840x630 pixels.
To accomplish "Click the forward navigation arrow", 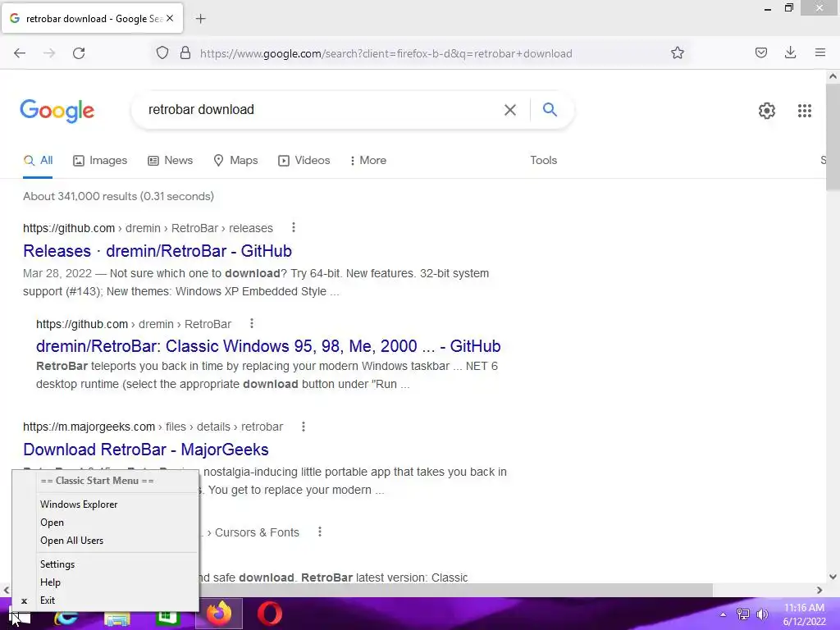I will click(49, 53).
